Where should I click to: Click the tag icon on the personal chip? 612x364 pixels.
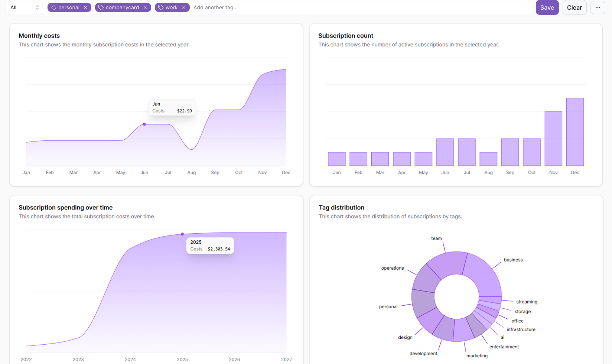click(x=53, y=7)
